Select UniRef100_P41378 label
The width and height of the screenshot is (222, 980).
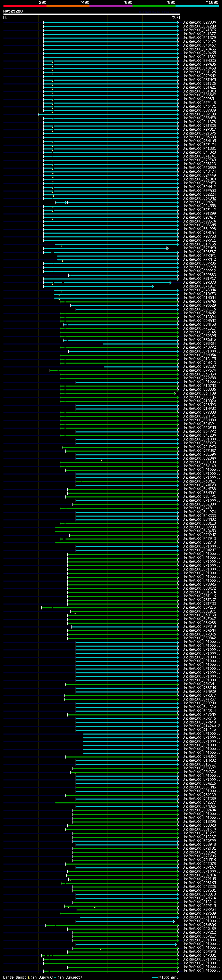tap(199, 122)
